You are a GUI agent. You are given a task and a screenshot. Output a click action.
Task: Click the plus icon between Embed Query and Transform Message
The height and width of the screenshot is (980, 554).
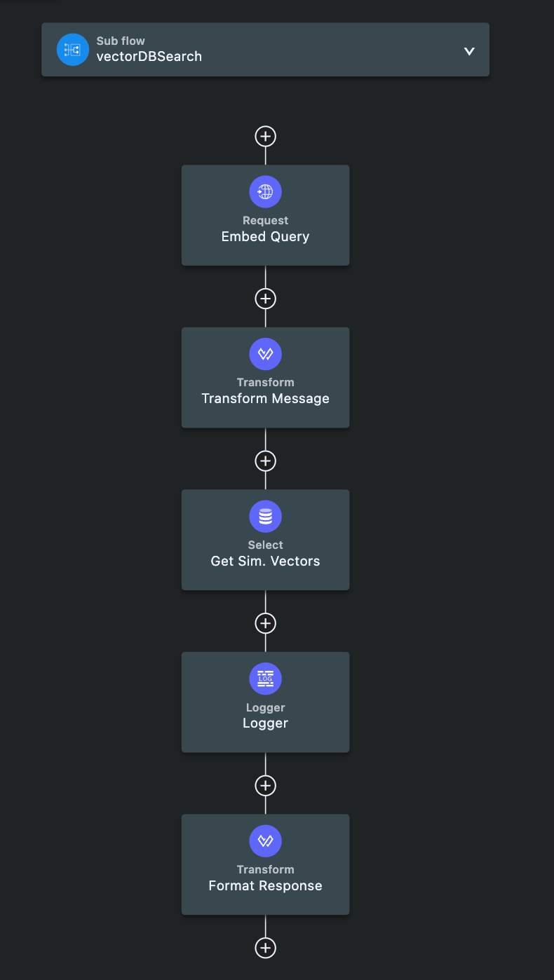pyautogui.click(x=265, y=298)
